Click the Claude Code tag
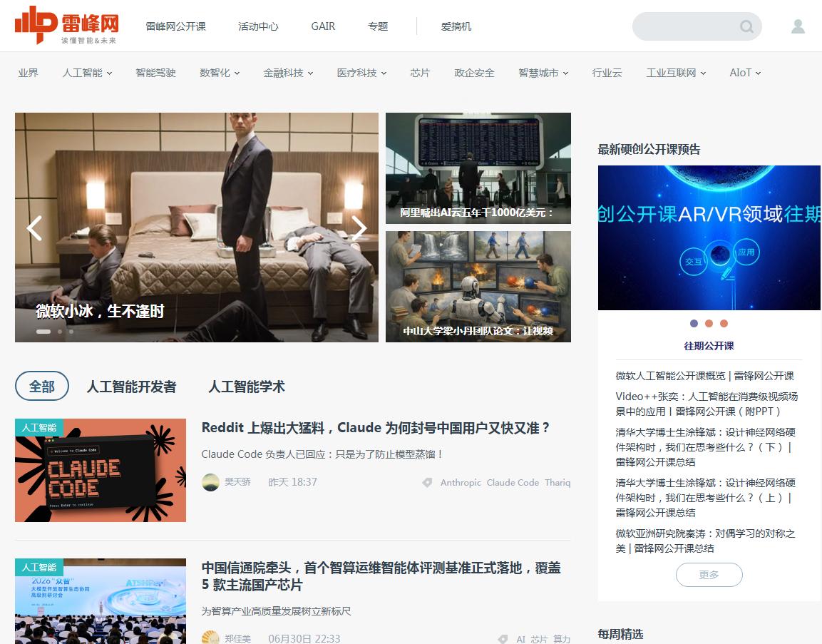Image resolution: width=822 pixels, height=644 pixels. coord(513,483)
